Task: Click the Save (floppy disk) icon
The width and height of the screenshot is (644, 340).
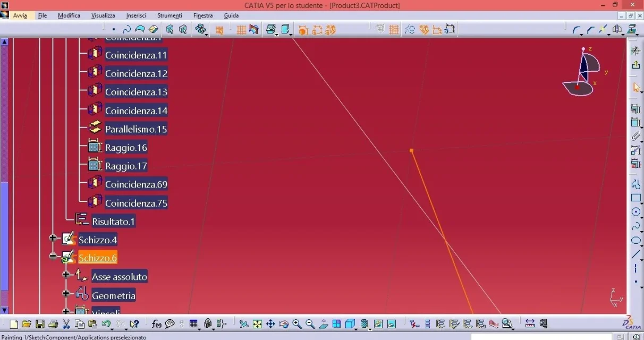Action: coord(40,324)
